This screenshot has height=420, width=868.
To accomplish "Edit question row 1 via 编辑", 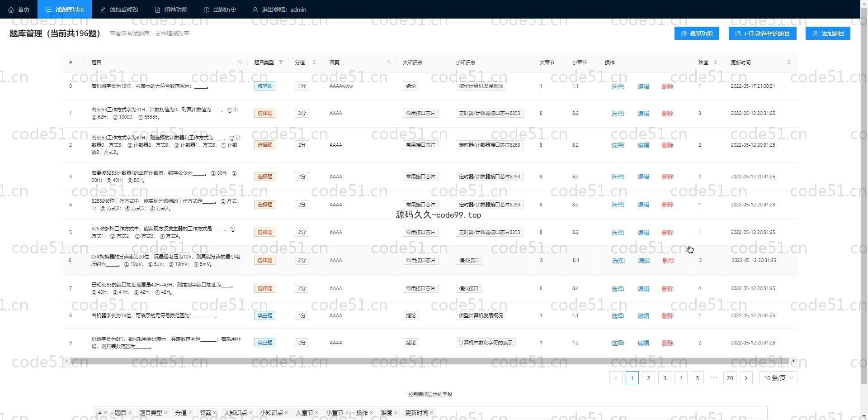I will 643,114.
